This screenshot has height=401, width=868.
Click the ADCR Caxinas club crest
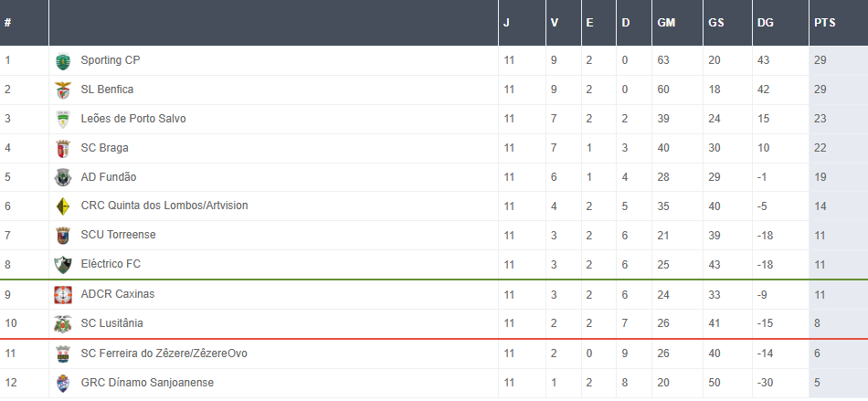(x=62, y=295)
